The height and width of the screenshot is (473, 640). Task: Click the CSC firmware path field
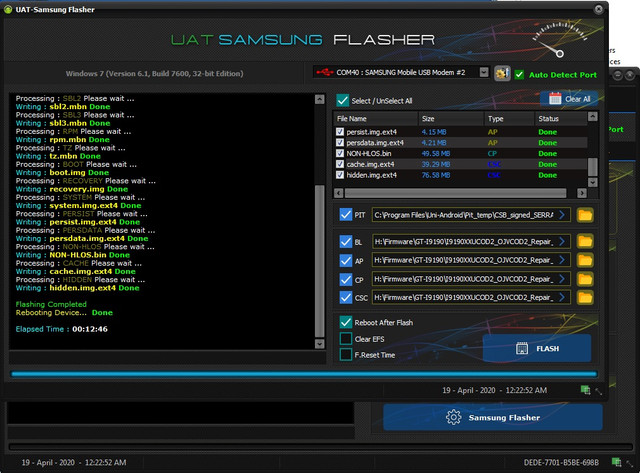[471, 298]
